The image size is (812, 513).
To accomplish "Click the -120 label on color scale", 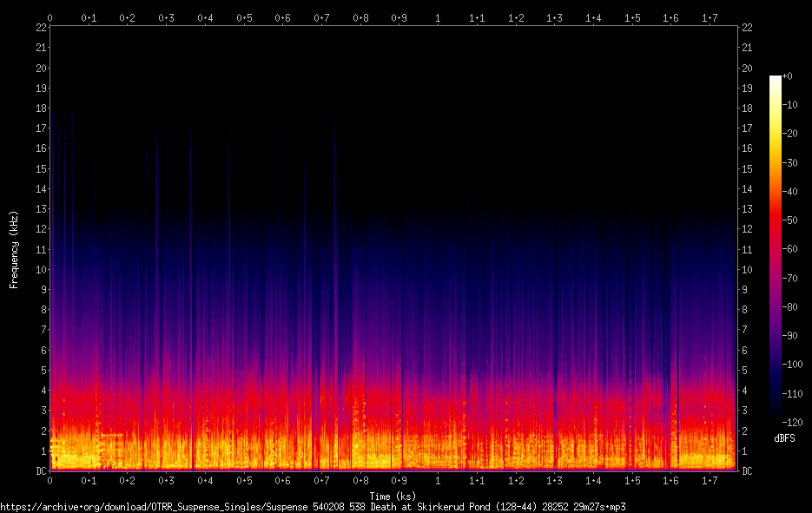I will point(792,423).
